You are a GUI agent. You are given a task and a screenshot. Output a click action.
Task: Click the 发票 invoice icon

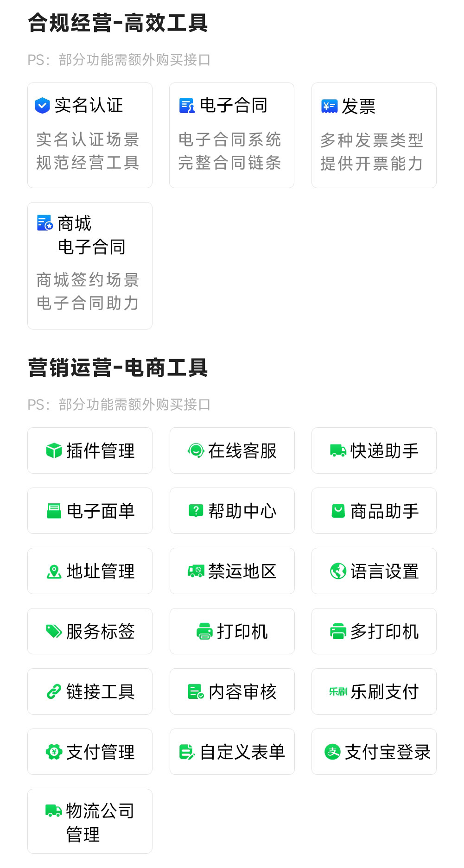click(x=329, y=107)
